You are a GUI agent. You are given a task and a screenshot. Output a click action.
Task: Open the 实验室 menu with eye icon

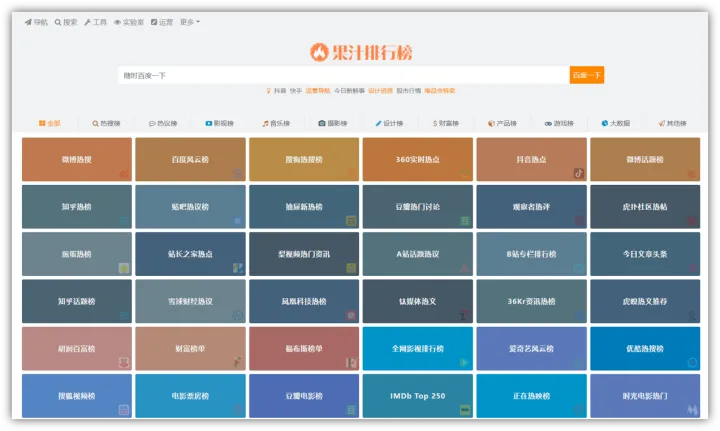[129, 22]
